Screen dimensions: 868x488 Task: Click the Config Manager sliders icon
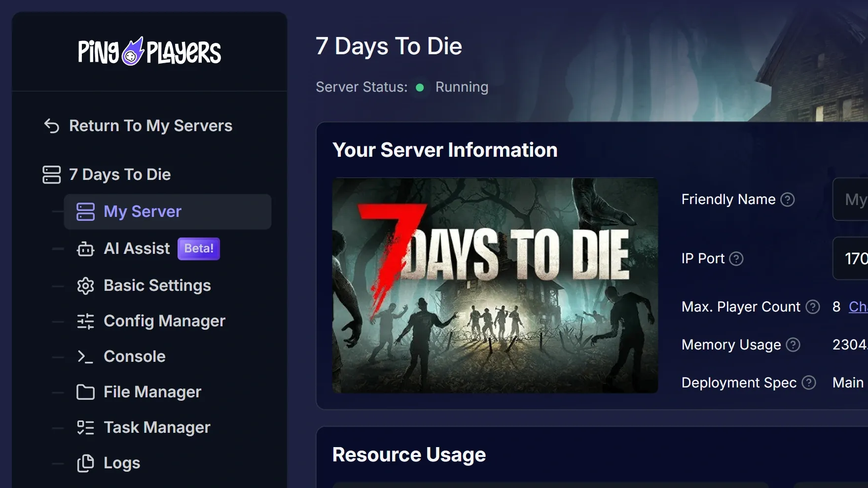click(85, 321)
